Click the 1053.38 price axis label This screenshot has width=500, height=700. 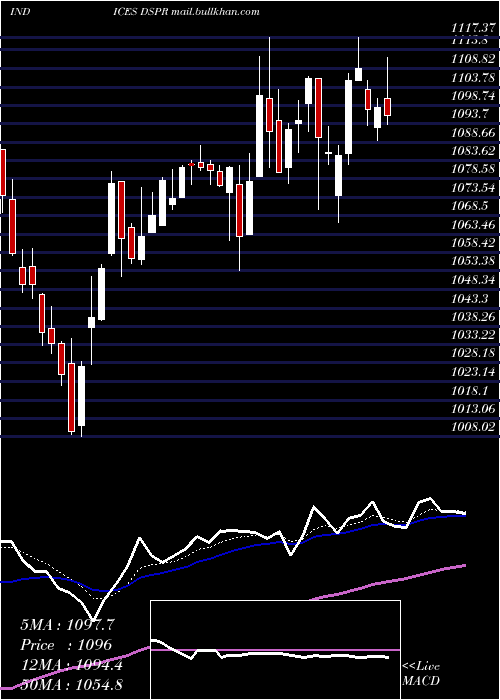tap(473, 261)
